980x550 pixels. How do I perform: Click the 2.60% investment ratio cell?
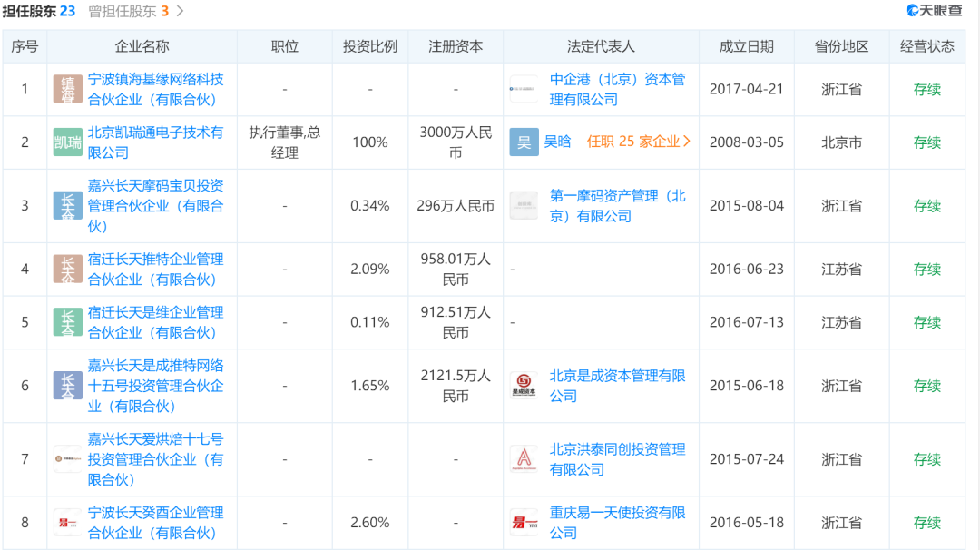tap(370, 523)
